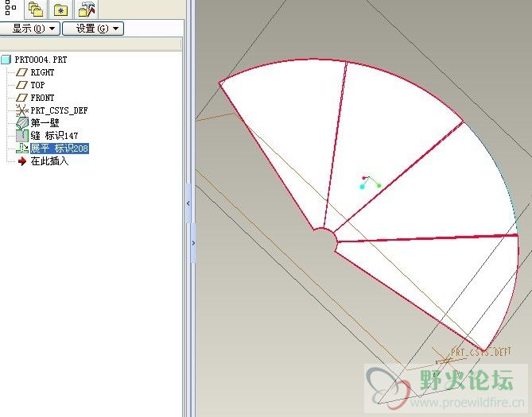Open the connections tab with hammer icon
The height and width of the screenshot is (417, 532).
click(86, 10)
